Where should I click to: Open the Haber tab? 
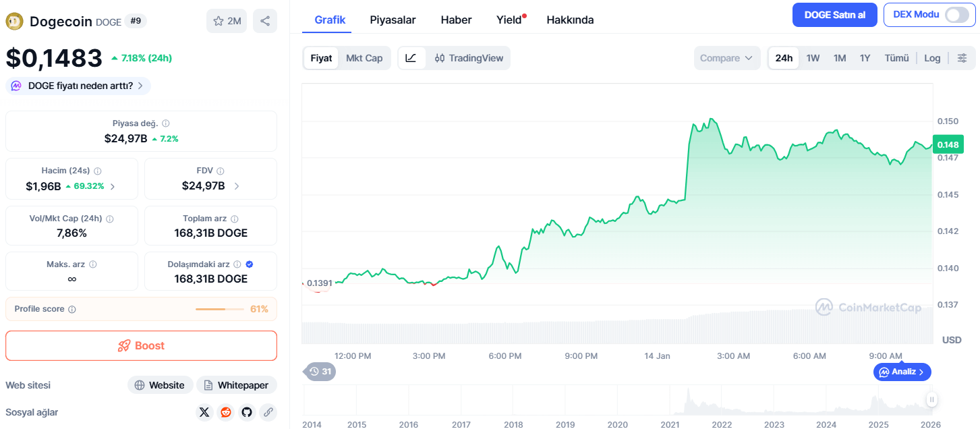click(456, 20)
